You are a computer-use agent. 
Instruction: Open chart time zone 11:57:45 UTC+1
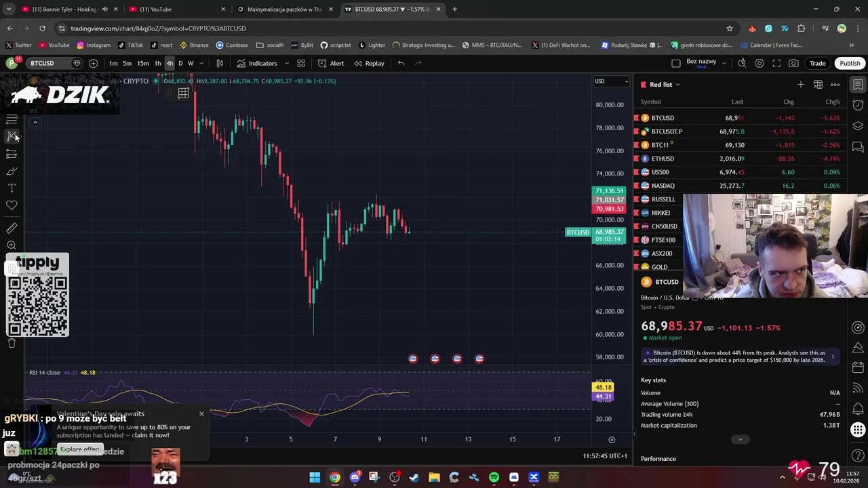pyautogui.click(x=605, y=455)
